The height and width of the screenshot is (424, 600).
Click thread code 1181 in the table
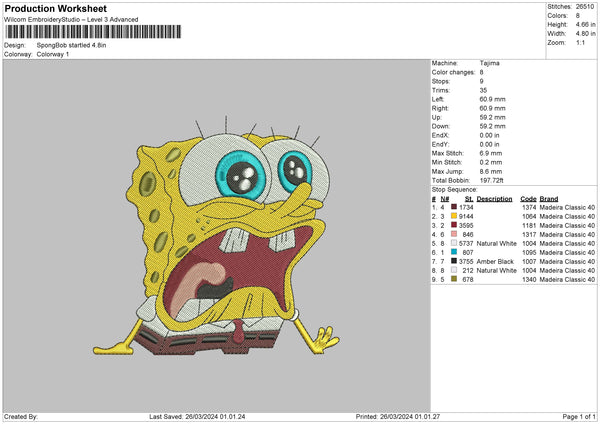click(x=529, y=225)
